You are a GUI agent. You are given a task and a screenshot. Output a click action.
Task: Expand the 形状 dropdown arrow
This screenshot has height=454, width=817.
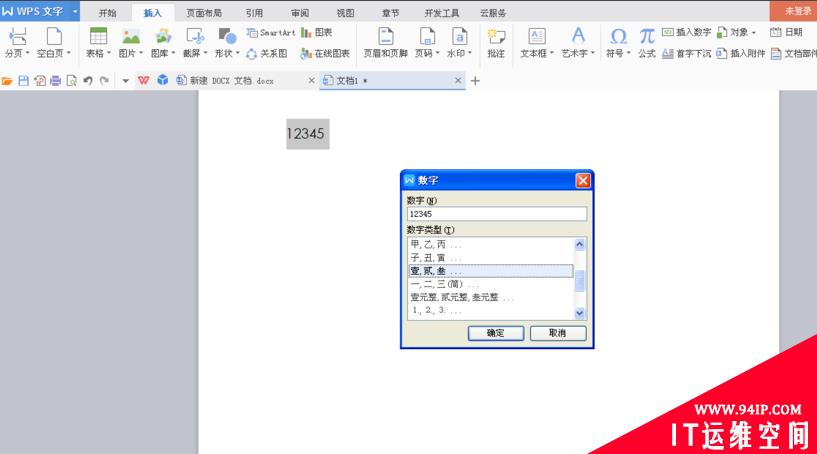click(x=238, y=53)
